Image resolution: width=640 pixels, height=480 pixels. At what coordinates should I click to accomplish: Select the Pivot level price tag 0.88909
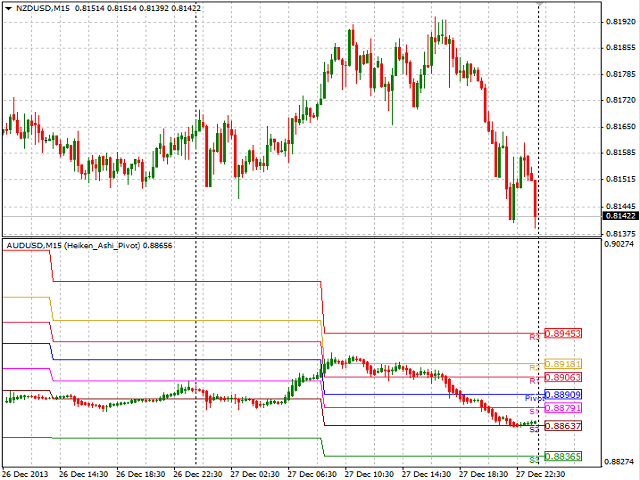pos(563,395)
